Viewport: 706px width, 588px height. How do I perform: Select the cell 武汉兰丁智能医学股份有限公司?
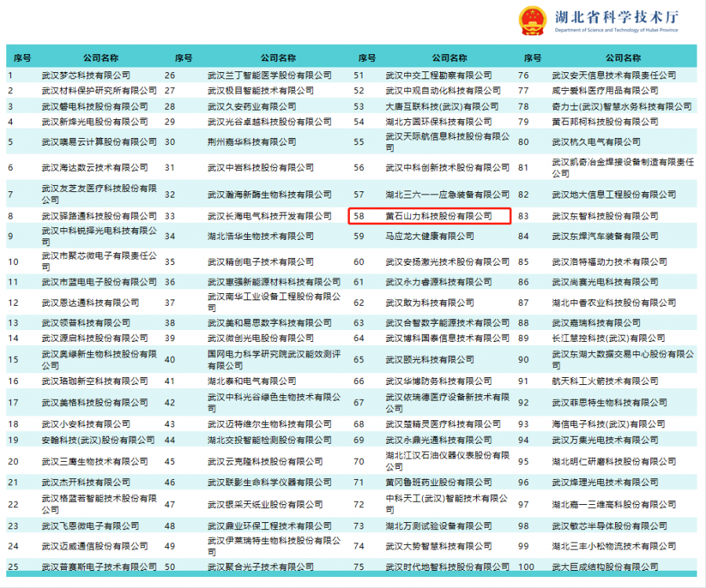coord(269,75)
